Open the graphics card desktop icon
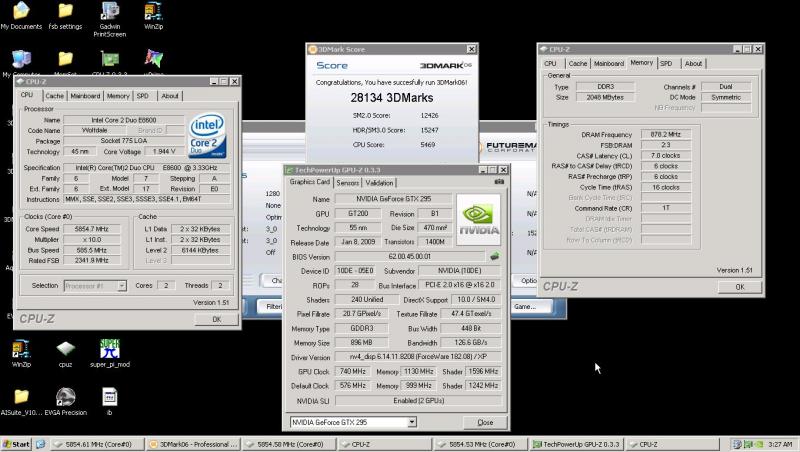Image resolution: width=800 pixels, height=452 pixels. [x=110, y=59]
